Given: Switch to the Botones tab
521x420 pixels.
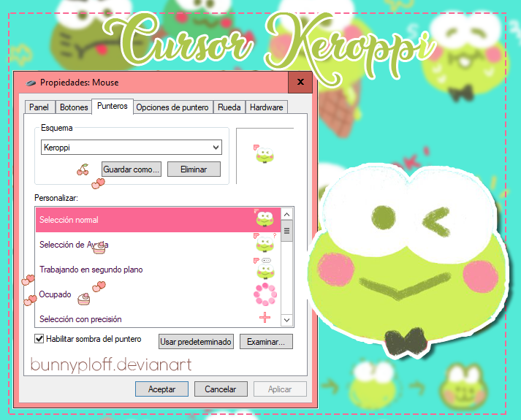Looking at the screenshot, I should click(x=74, y=107).
